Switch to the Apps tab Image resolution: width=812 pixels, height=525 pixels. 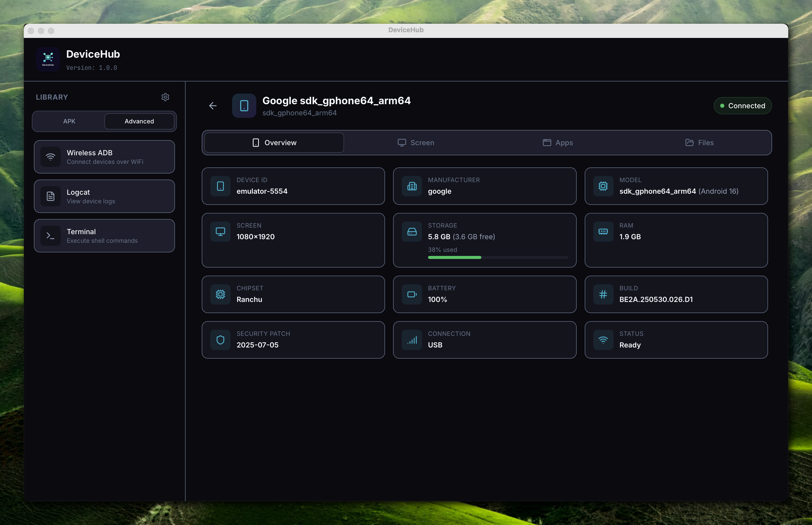pyautogui.click(x=558, y=143)
